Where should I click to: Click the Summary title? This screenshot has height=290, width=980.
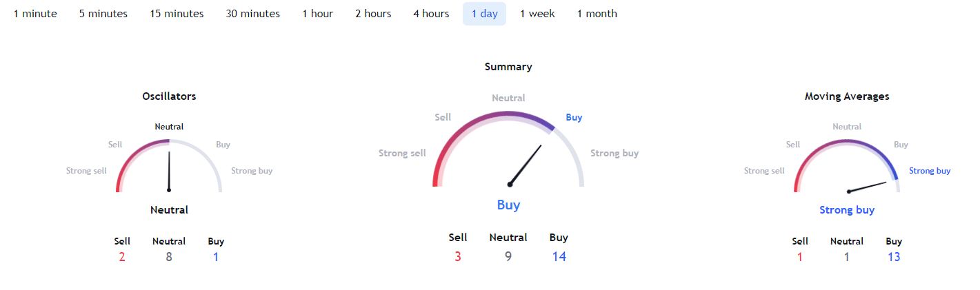coord(508,67)
